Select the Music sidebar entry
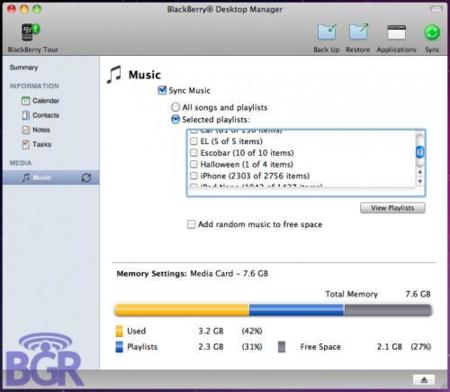 [51, 177]
